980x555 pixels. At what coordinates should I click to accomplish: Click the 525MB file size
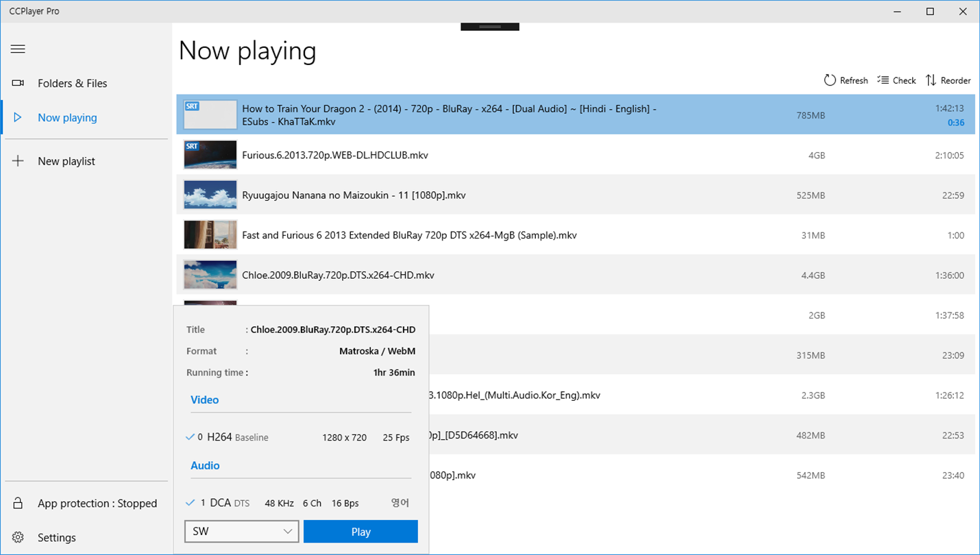coord(811,195)
